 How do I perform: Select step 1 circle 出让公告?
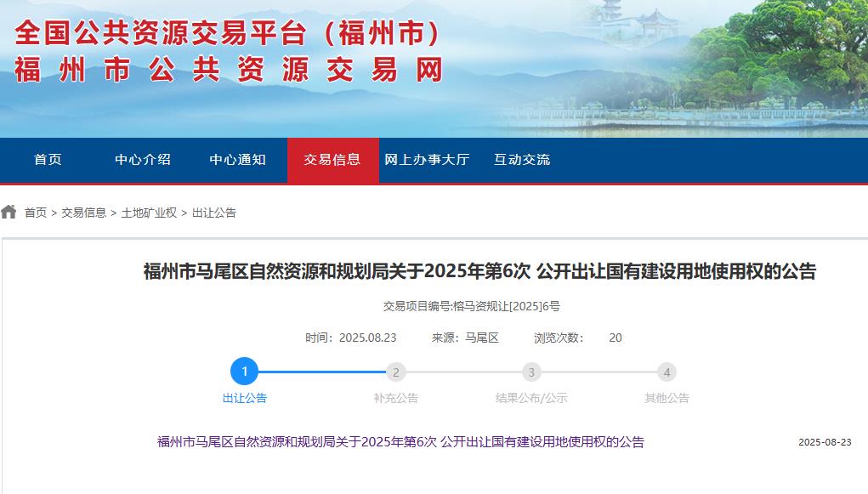pos(244,371)
